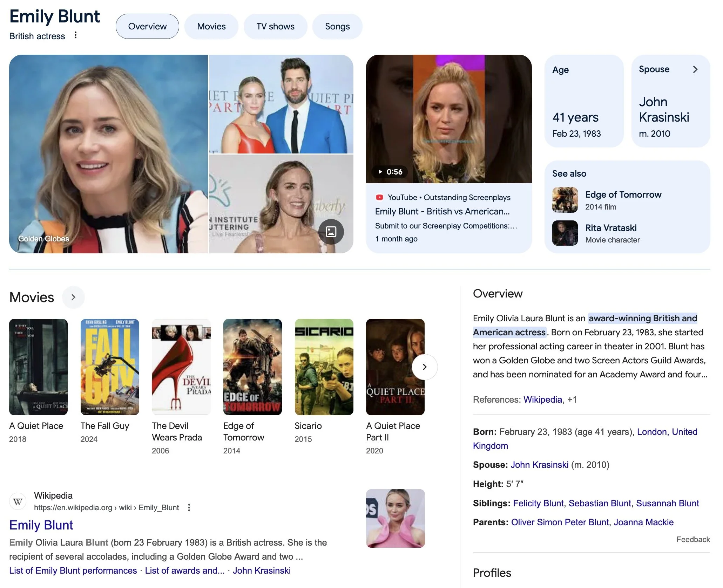Open the Edge of Tomorrow See also thumbnail

(x=565, y=200)
